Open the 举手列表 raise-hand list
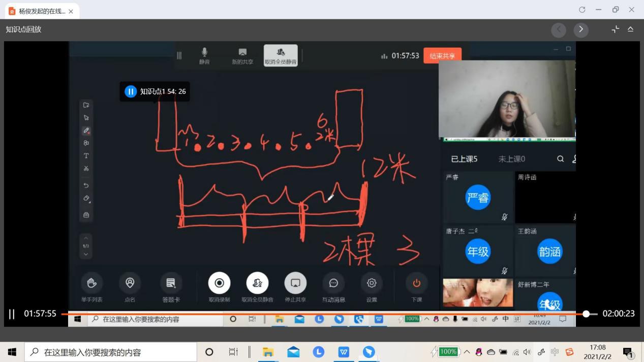This screenshot has width=644, height=362. coord(92,288)
